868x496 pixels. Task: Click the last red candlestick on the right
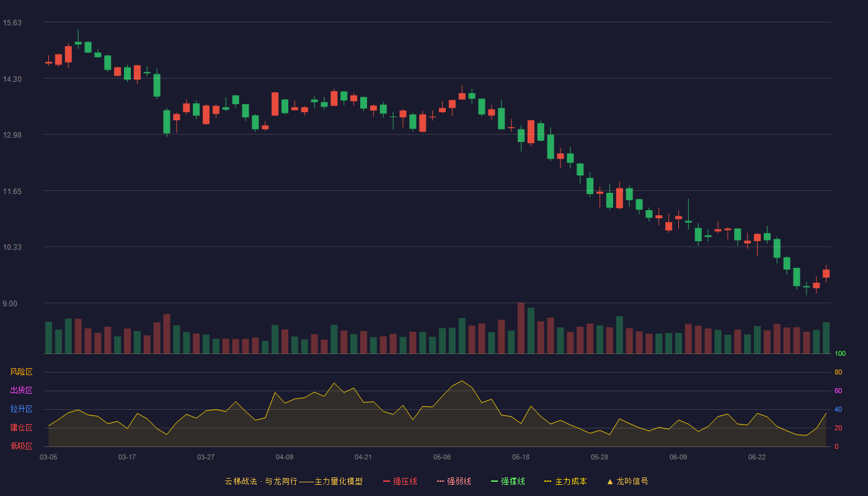coord(826,273)
